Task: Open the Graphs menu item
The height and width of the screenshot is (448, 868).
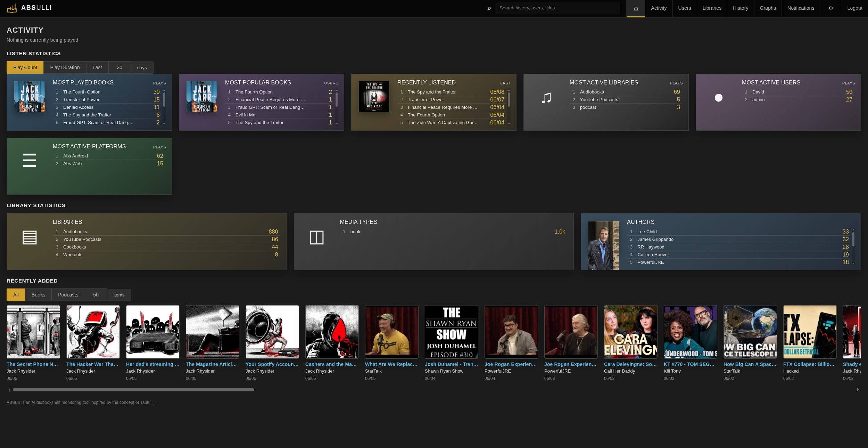Action: 768,8
